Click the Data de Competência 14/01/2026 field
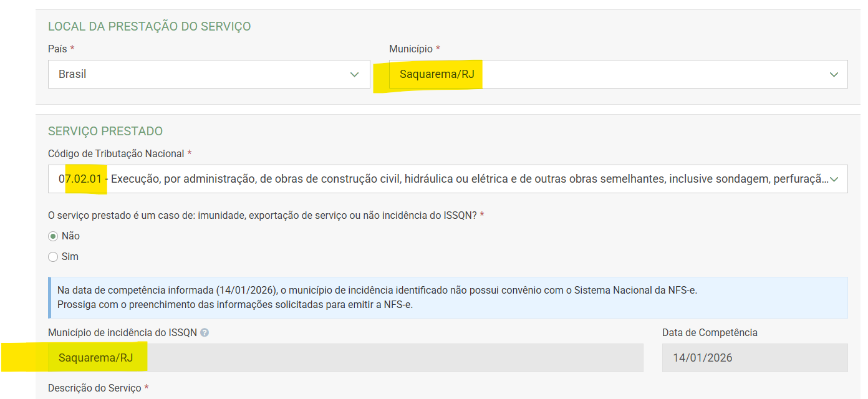 coord(754,358)
